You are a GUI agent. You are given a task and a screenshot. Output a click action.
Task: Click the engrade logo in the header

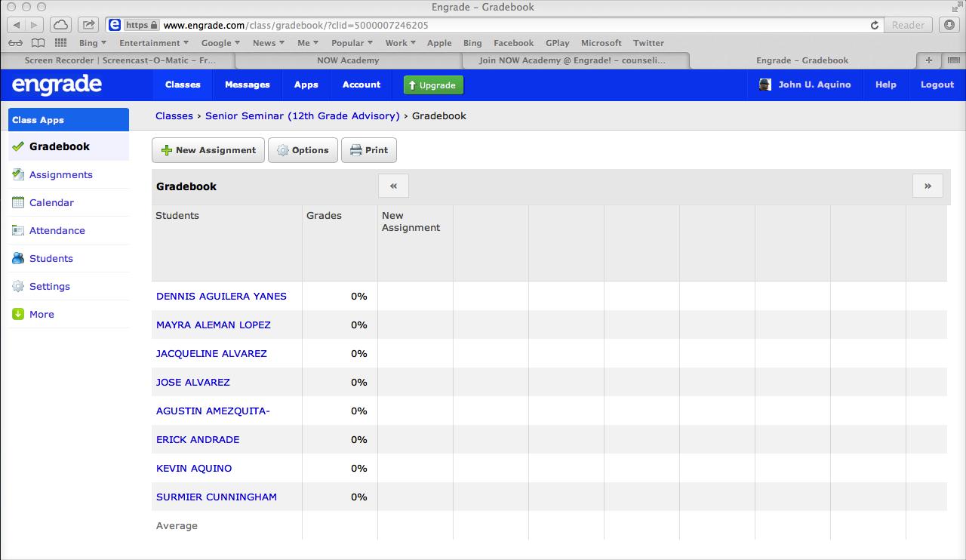tap(56, 85)
